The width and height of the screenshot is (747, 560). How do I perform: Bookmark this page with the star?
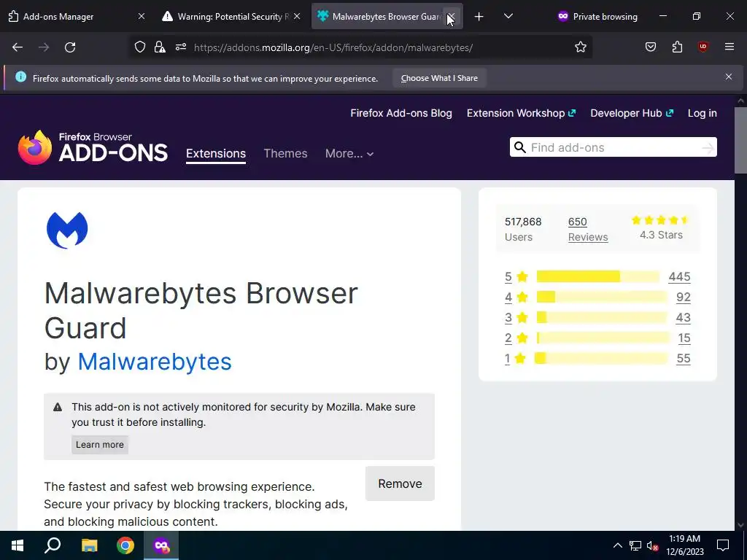point(580,47)
